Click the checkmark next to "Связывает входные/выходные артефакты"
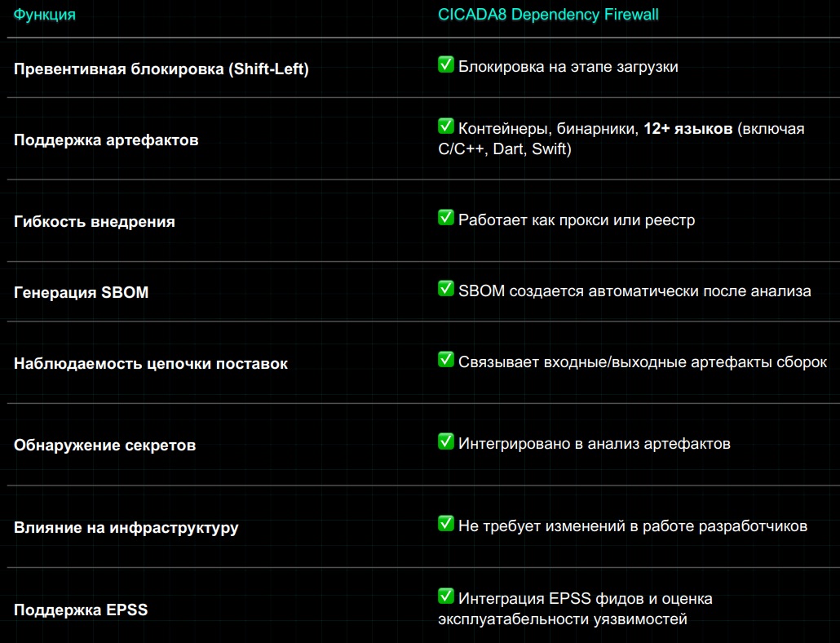Image resolution: width=840 pixels, height=643 pixels. click(x=446, y=360)
